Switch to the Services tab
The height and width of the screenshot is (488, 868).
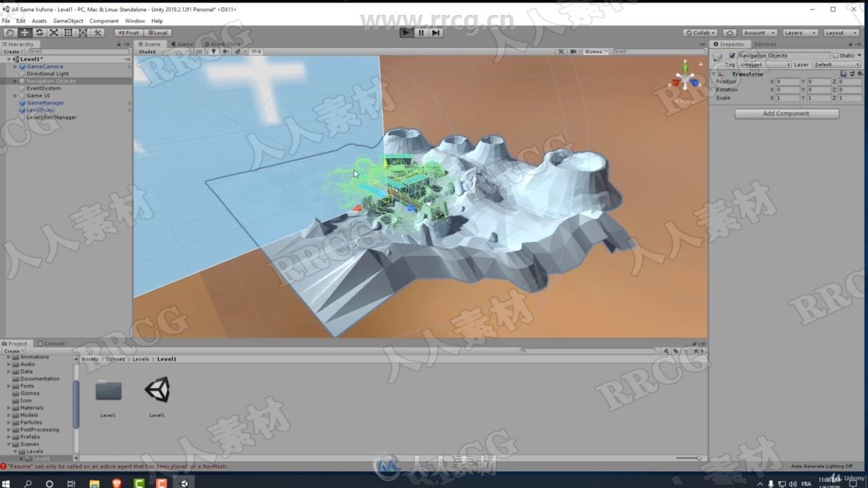pyautogui.click(x=765, y=44)
